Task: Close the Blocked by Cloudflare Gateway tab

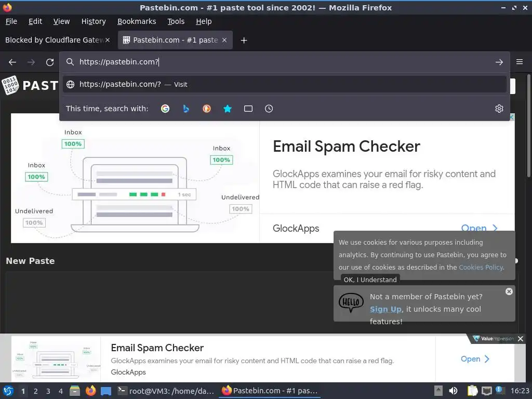Action: pos(108,40)
